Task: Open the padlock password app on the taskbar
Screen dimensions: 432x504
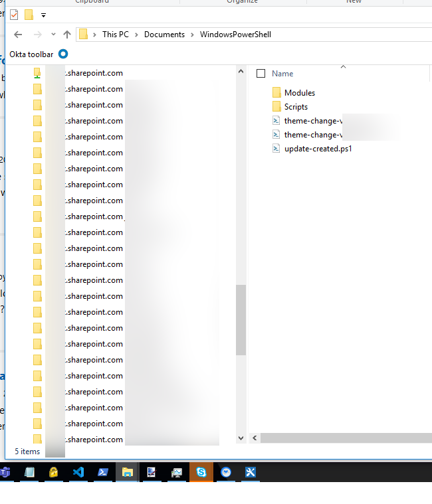Action: 53,472
